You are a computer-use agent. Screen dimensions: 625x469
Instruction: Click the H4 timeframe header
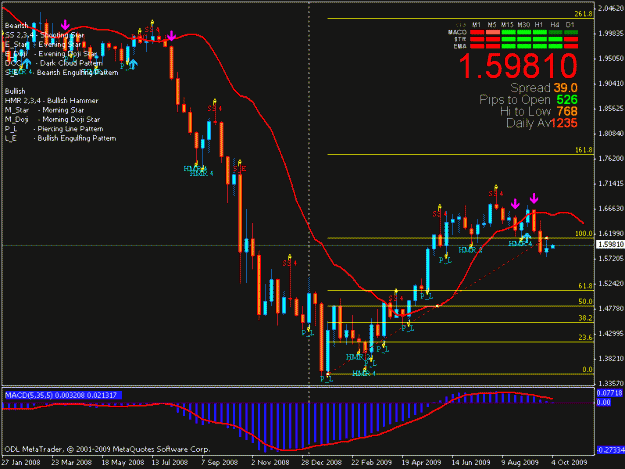(x=555, y=25)
